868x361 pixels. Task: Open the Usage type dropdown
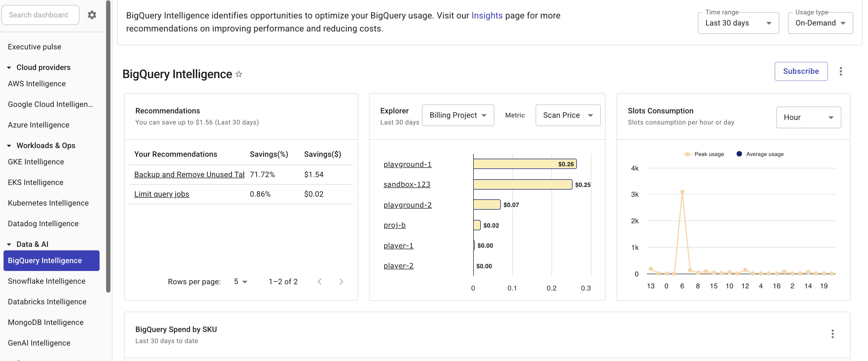821,23
